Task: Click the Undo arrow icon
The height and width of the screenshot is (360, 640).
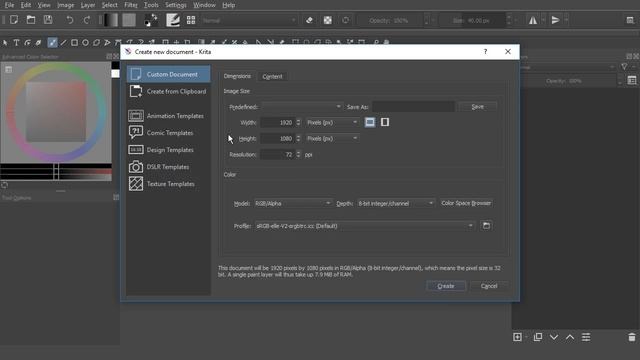Action: pos(69,20)
